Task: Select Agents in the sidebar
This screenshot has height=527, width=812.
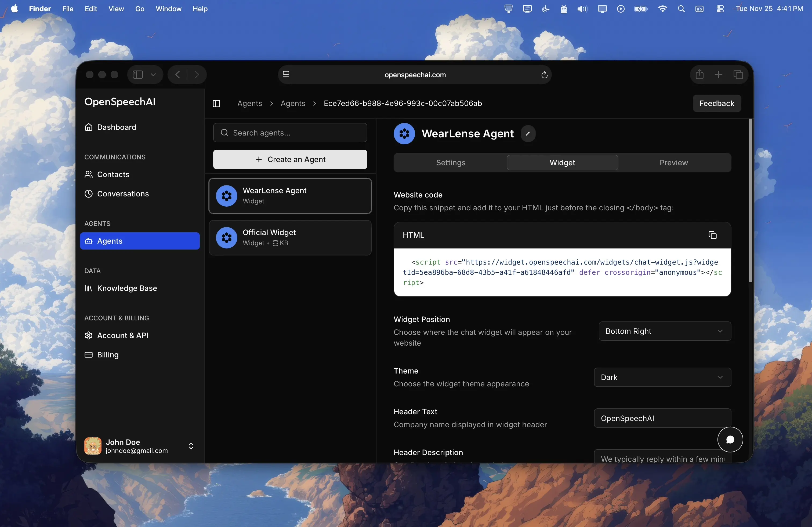Action: 140,241
